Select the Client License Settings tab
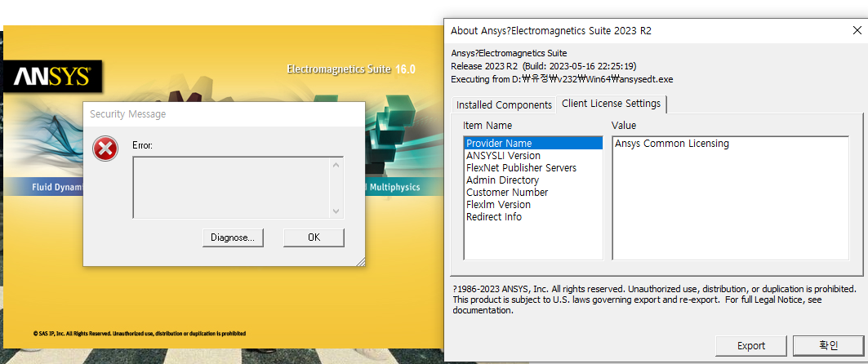This screenshot has height=364, width=868. point(611,104)
